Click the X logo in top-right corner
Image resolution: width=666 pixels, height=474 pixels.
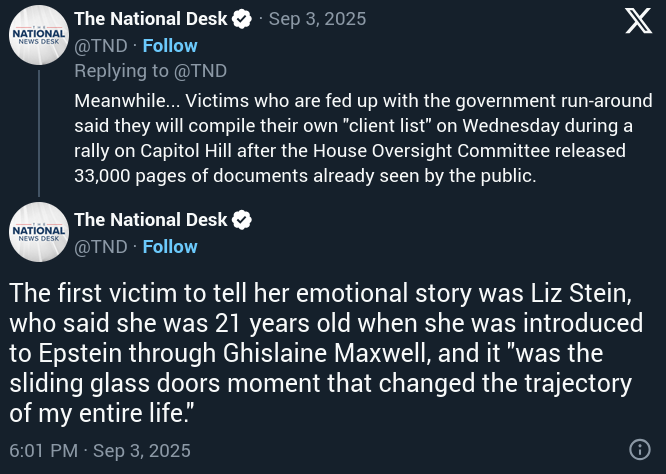coord(638,21)
